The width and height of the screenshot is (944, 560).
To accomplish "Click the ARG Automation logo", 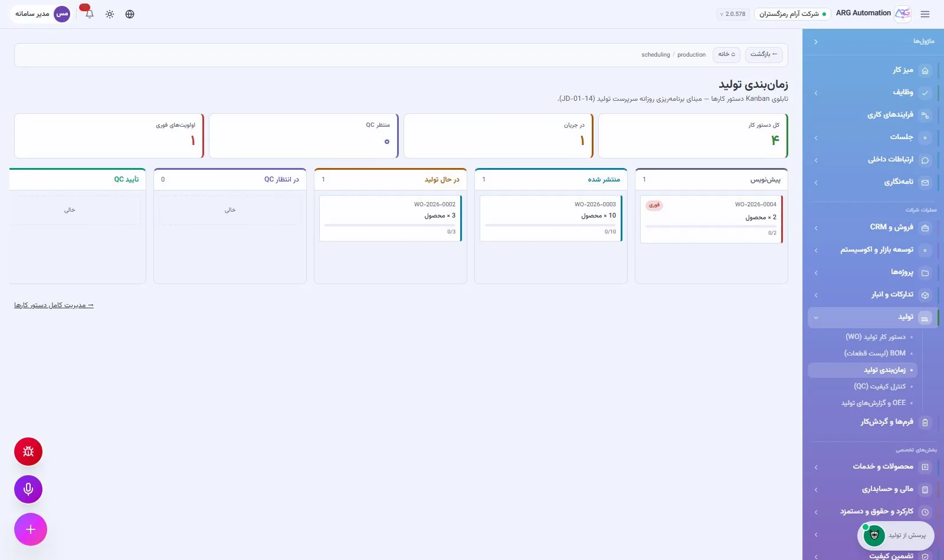I will coord(903,14).
